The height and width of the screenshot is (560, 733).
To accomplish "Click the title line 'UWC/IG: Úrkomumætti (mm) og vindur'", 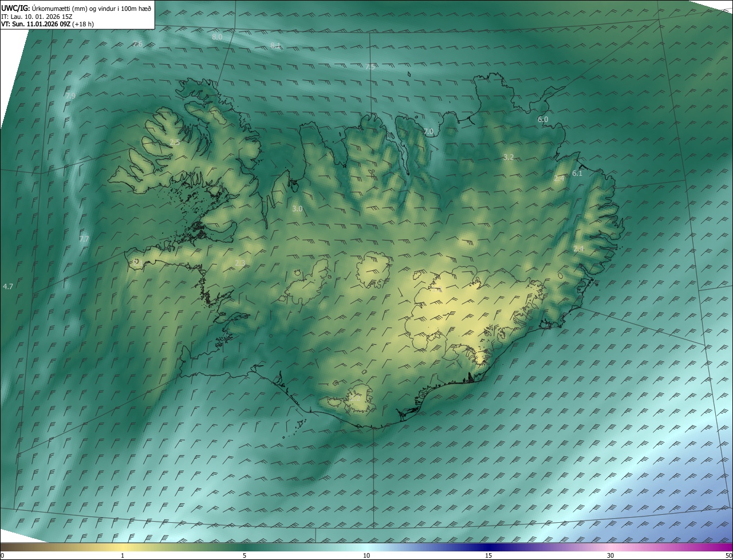I will [x=76, y=7].
